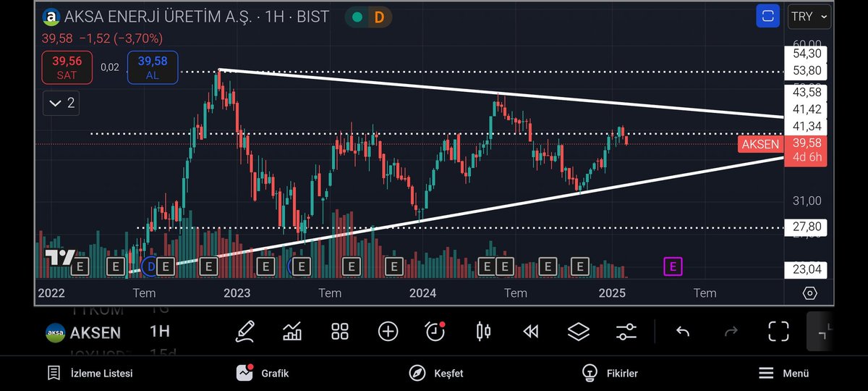Redo the chart action
The width and height of the screenshot is (868, 391).
731,332
